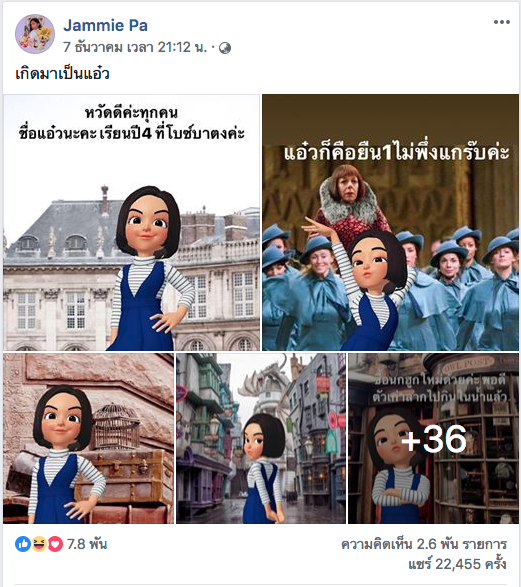Click the red Love heart reaction icon
Screen dimensions: 521x587
(55, 544)
